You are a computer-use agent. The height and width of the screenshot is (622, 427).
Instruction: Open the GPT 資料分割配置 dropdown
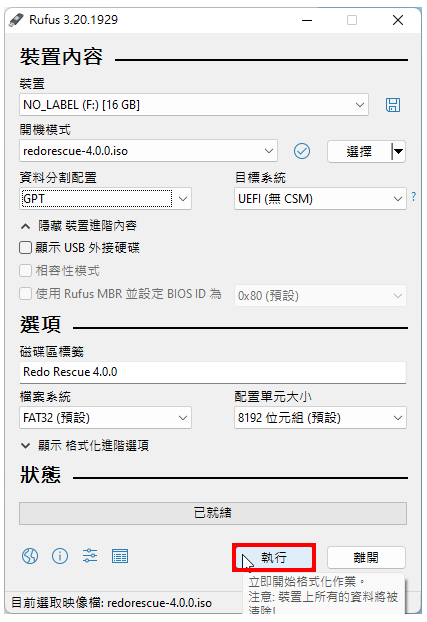(105, 198)
